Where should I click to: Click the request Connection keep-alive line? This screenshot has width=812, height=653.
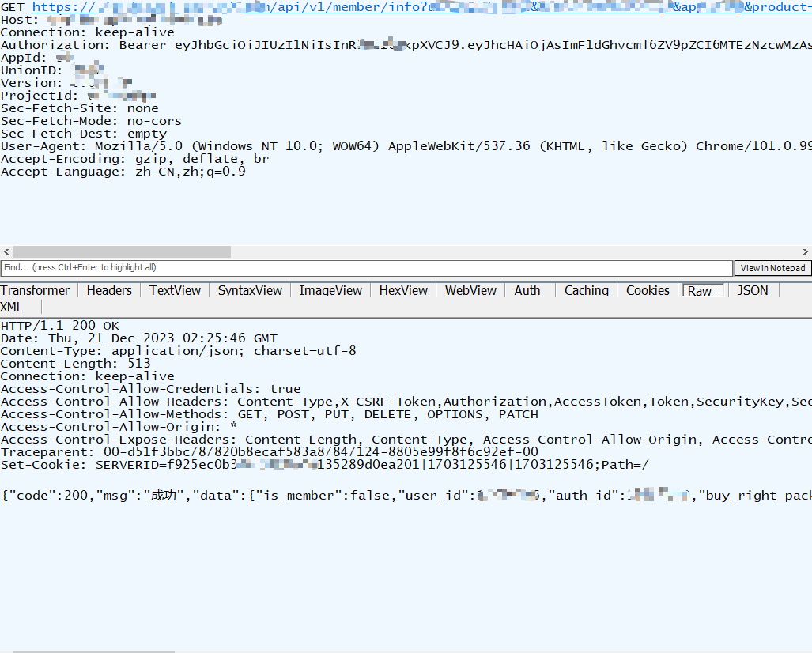click(88, 32)
